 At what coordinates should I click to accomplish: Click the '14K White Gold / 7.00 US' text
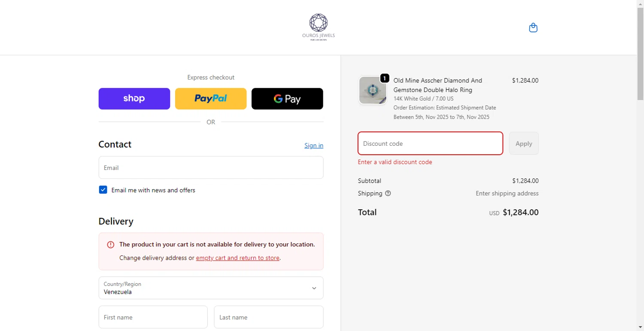point(423,99)
